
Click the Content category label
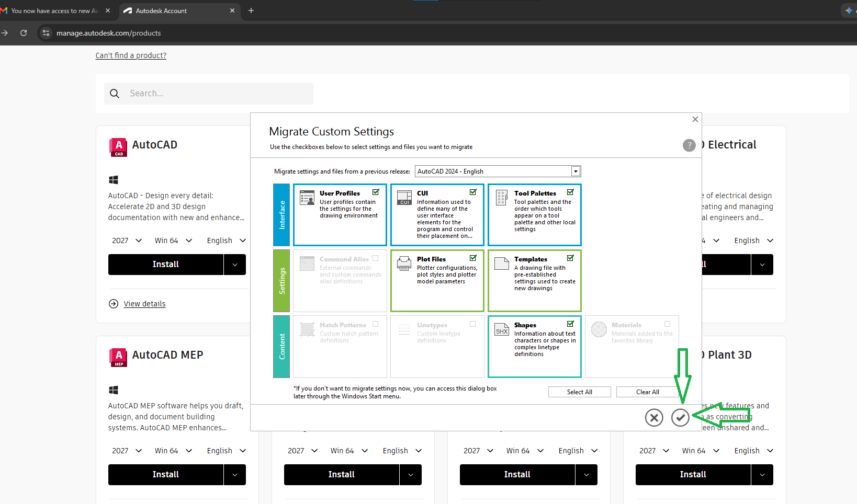[x=281, y=347]
